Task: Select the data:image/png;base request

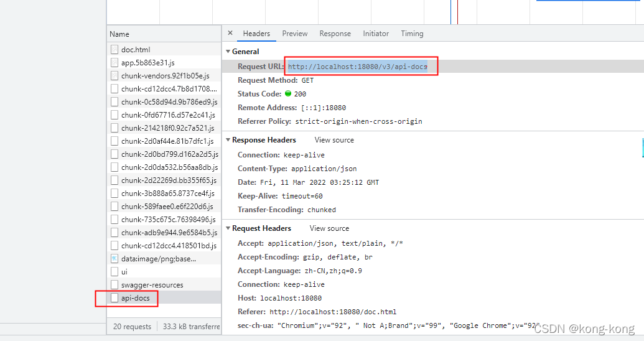Action: point(164,259)
